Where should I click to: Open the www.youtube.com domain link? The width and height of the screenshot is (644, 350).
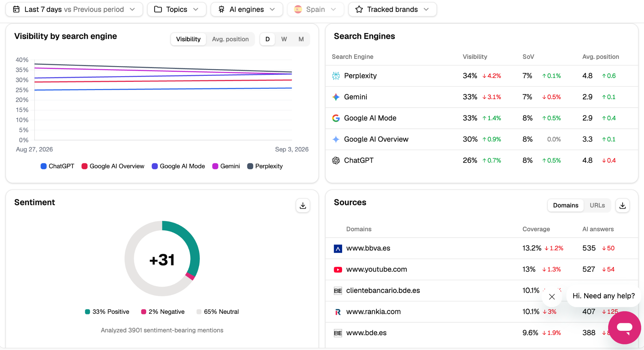[x=376, y=269]
